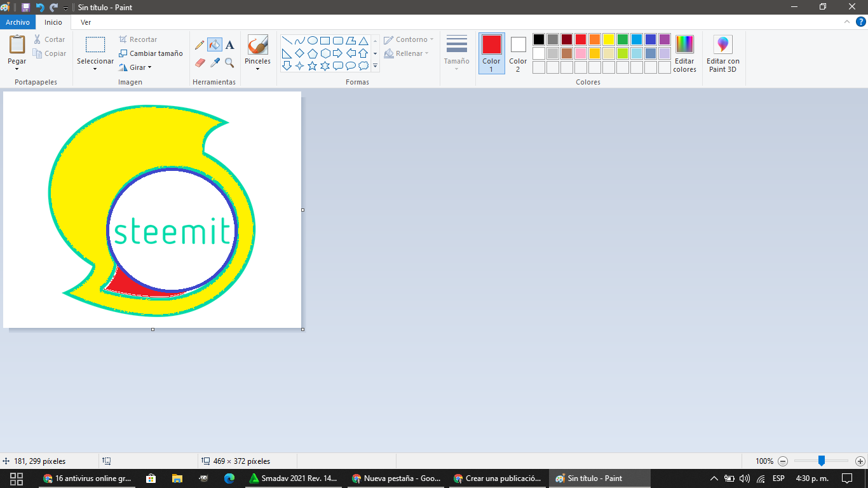Switch to Crear una publicación Chrome window

pyautogui.click(x=499, y=478)
